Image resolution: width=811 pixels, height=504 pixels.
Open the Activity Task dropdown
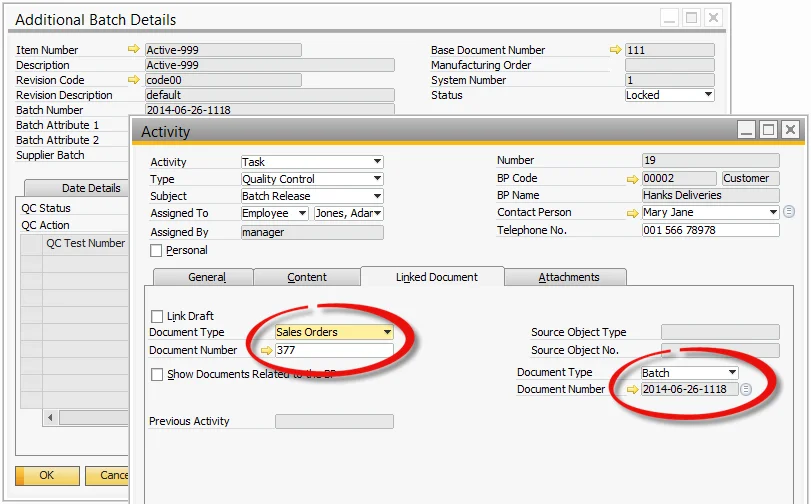[x=378, y=161]
